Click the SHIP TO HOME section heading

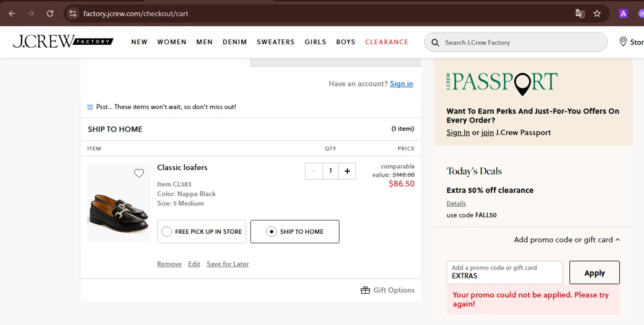pyautogui.click(x=115, y=129)
